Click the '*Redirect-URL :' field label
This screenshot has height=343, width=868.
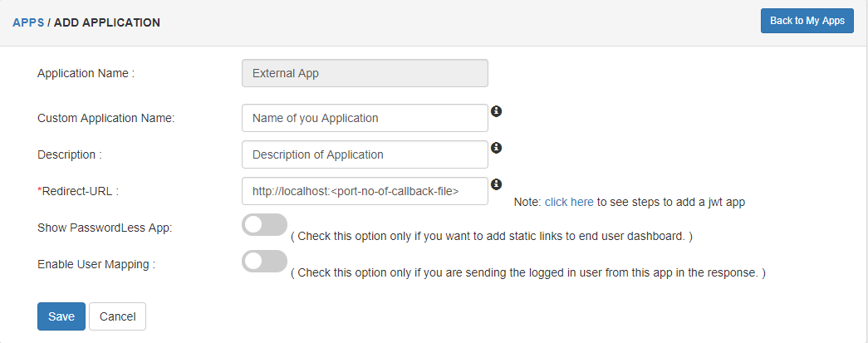click(x=78, y=191)
